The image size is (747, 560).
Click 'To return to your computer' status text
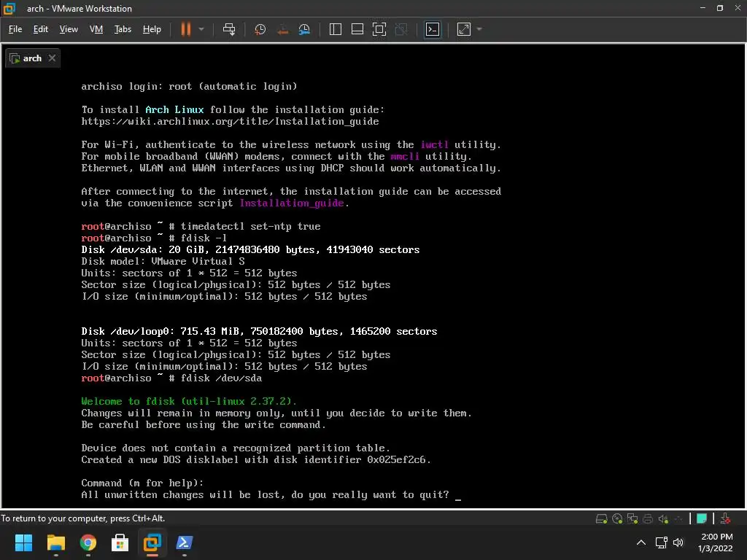(x=83, y=518)
